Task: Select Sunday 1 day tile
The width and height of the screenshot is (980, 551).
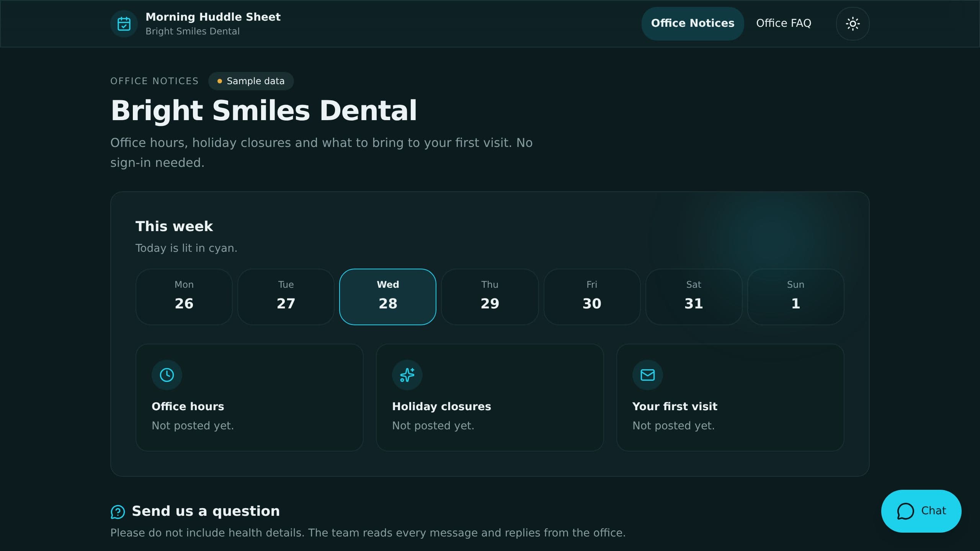Action: [x=795, y=297]
